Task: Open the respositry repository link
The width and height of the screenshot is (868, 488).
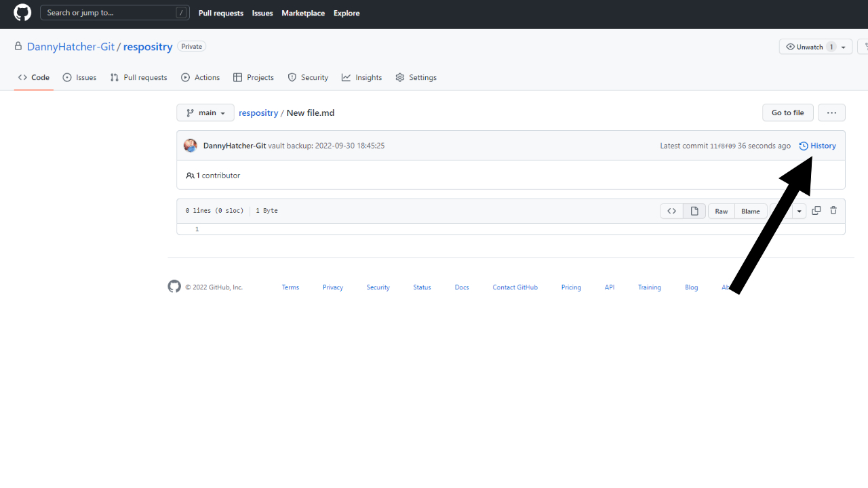Action: [258, 113]
